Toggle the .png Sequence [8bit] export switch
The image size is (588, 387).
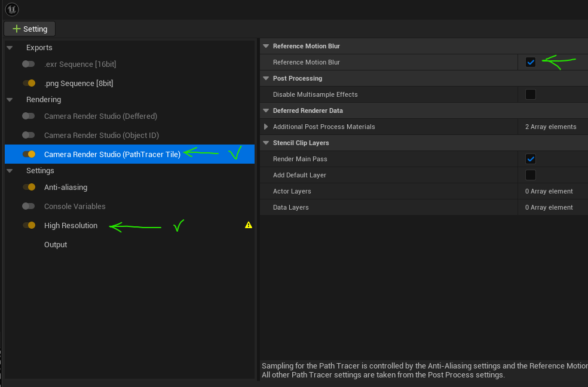29,83
